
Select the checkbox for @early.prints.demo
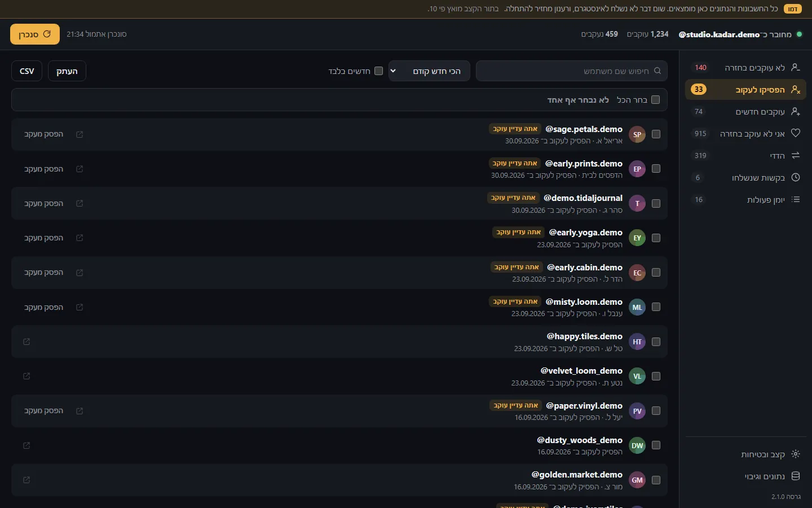click(656, 169)
